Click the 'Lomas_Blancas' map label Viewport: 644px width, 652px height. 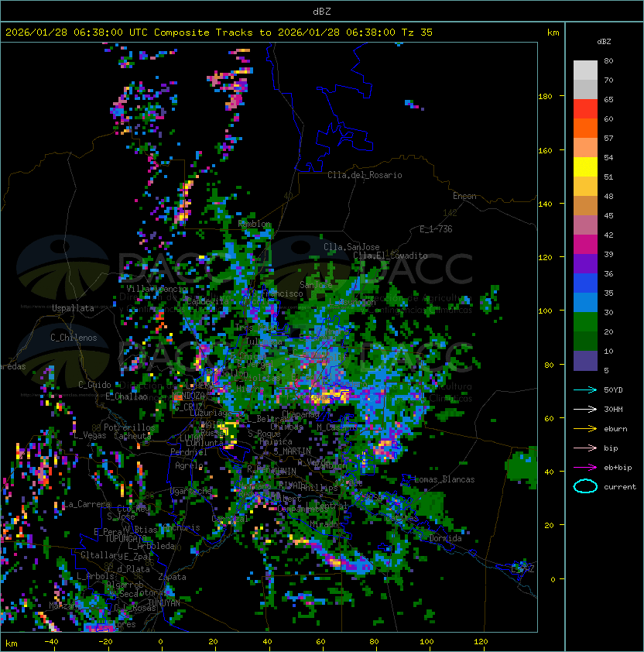click(x=444, y=479)
